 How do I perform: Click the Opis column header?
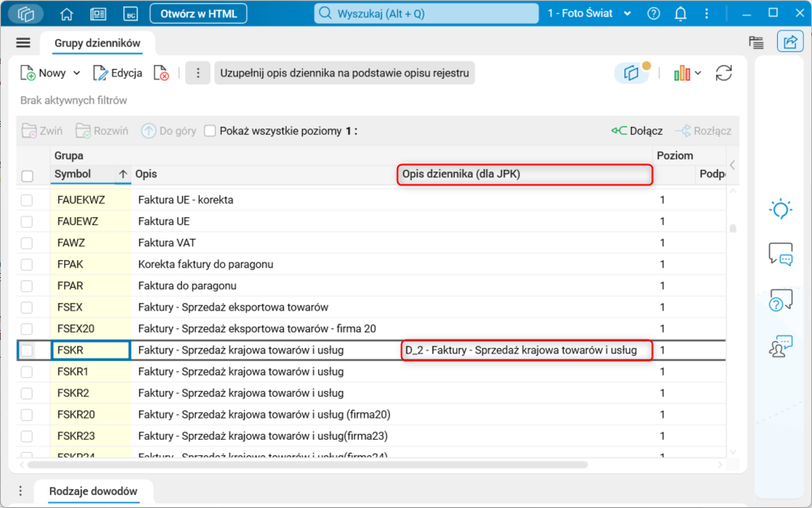264,174
